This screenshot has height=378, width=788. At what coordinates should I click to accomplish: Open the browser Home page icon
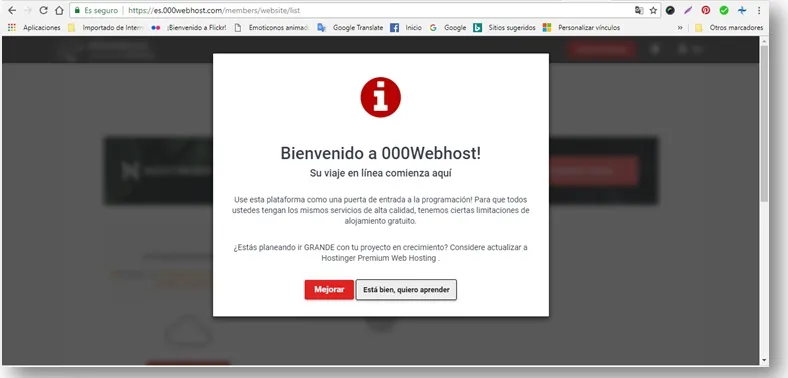click(59, 10)
